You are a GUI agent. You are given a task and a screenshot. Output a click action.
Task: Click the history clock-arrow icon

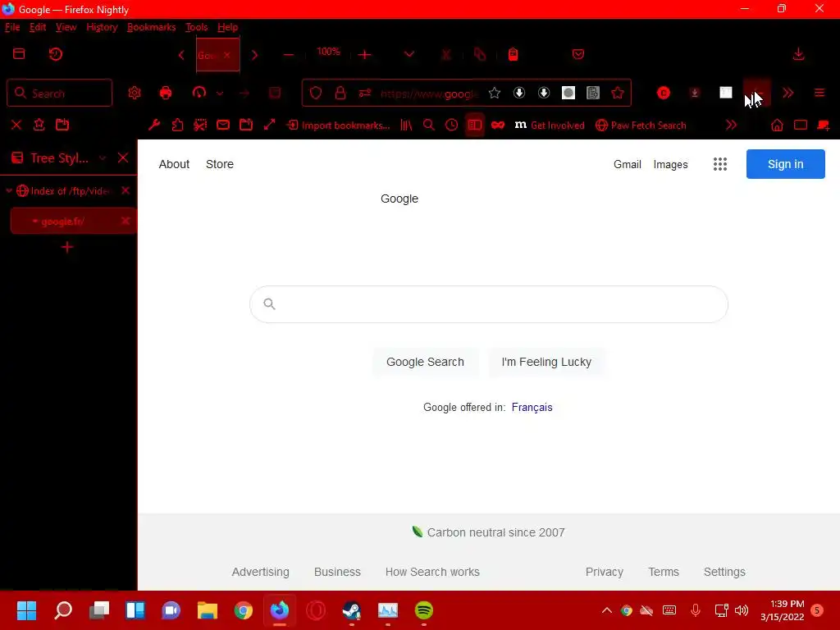tap(55, 54)
